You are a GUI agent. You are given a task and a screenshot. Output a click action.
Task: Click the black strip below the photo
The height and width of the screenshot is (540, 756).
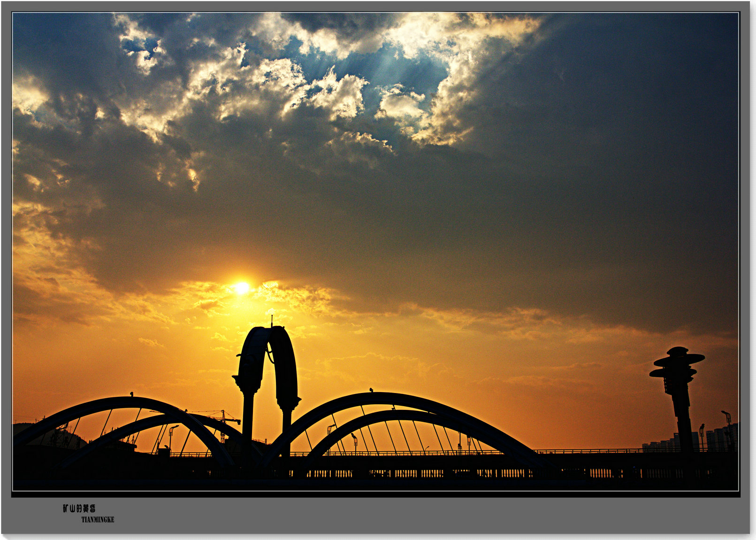[375, 494]
